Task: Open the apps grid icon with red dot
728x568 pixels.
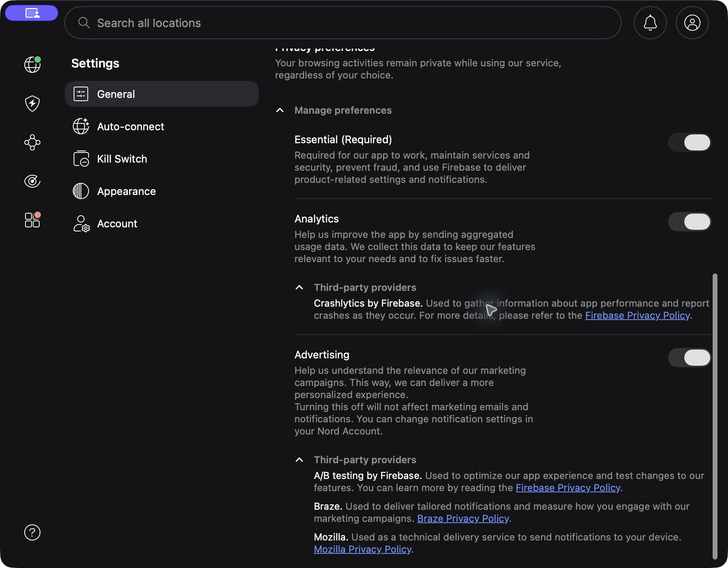Action: click(x=32, y=220)
